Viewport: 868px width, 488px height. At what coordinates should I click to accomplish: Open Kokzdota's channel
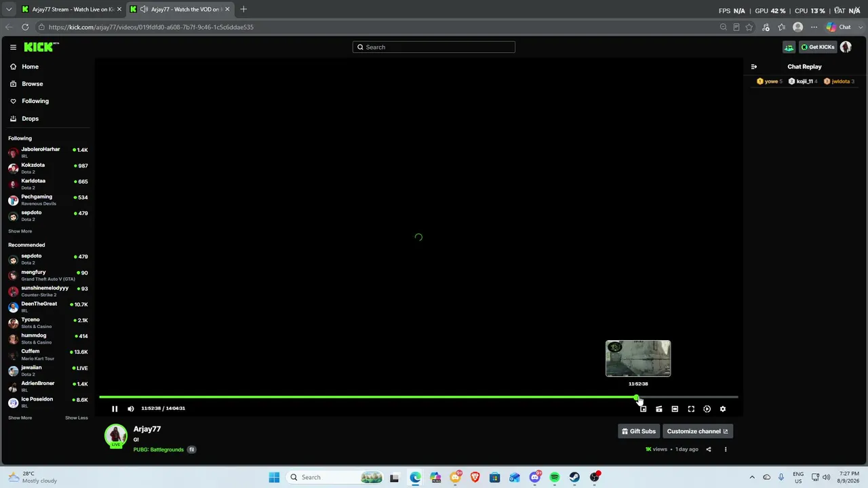(47, 168)
